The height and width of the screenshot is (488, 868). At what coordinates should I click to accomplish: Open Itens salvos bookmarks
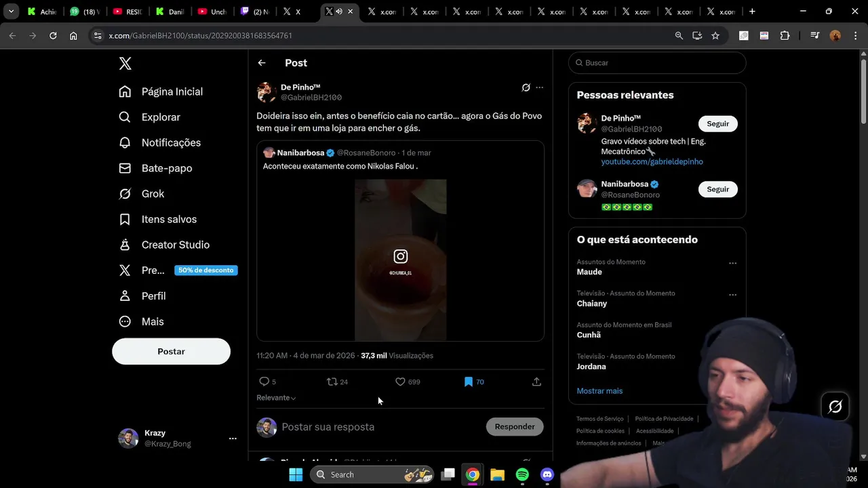157,220
